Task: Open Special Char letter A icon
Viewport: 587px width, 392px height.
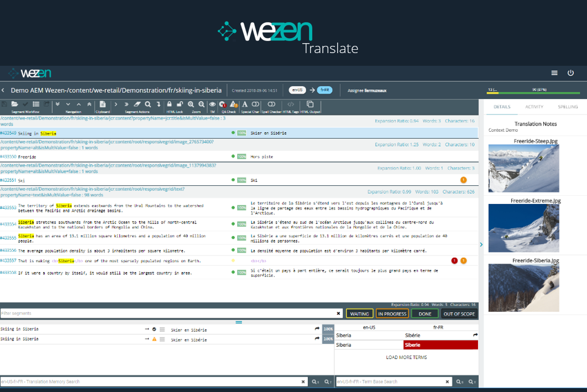Action: 244,104
